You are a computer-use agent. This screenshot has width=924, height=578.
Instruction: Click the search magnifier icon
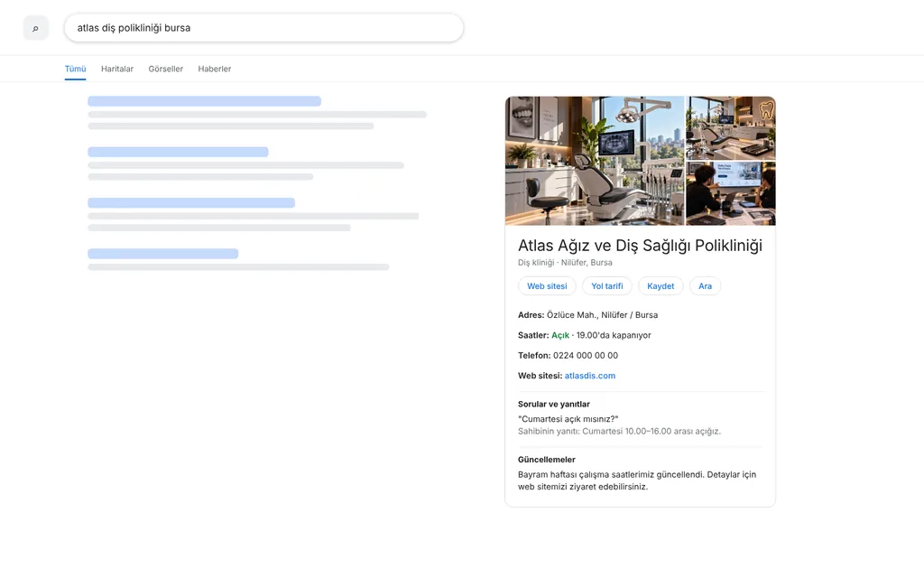coord(35,28)
